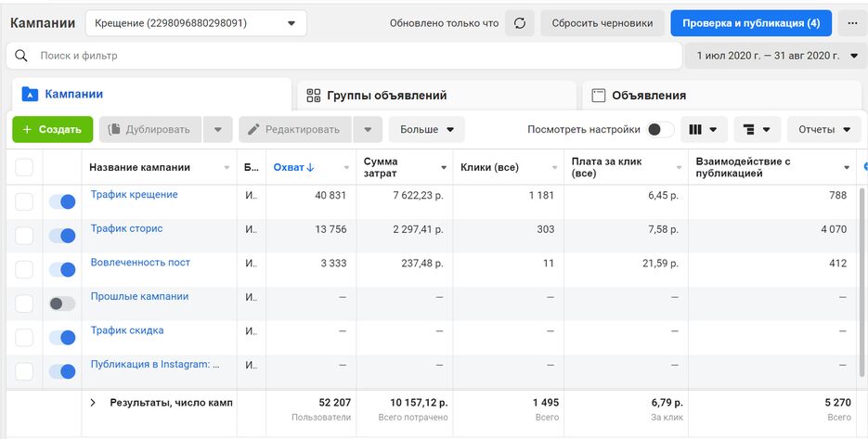
Task: Toggle Трафик скидка campaign switch
Action: pos(62,337)
